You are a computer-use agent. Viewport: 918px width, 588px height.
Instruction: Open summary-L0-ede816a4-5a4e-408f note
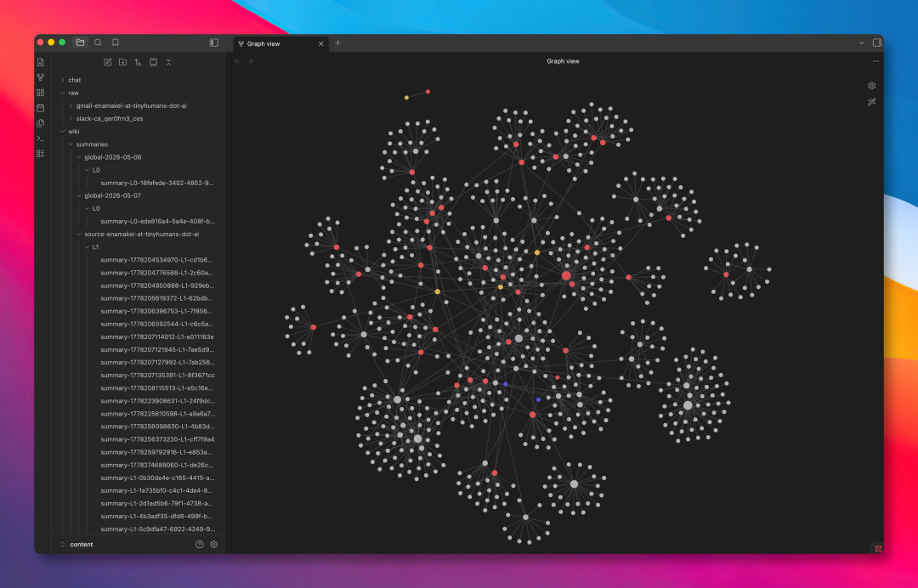(x=157, y=222)
